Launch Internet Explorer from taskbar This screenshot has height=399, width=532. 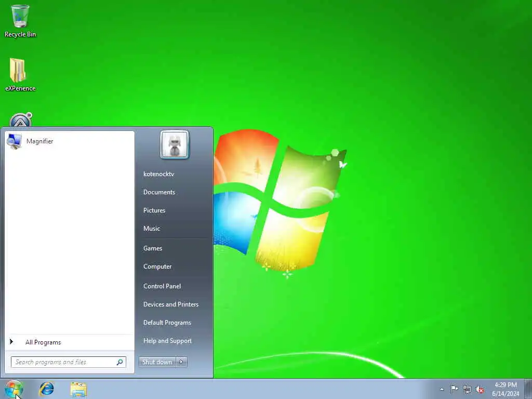(x=46, y=389)
